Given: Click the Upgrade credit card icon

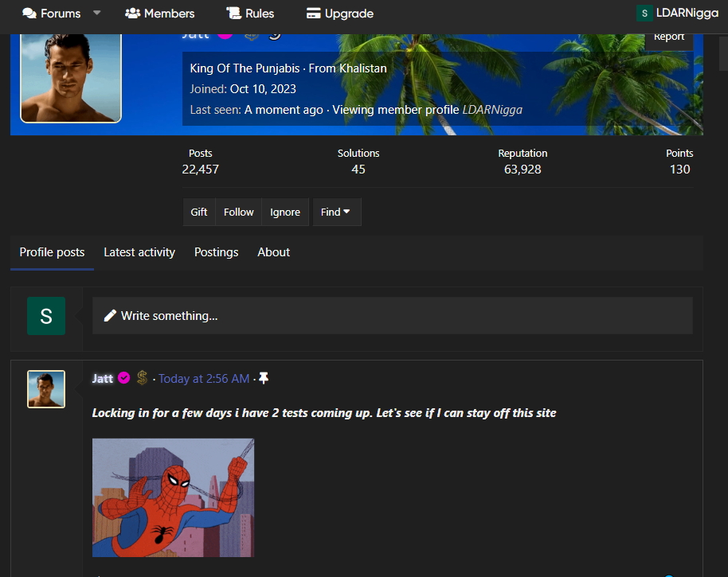Looking at the screenshot, I should [314, 14].
